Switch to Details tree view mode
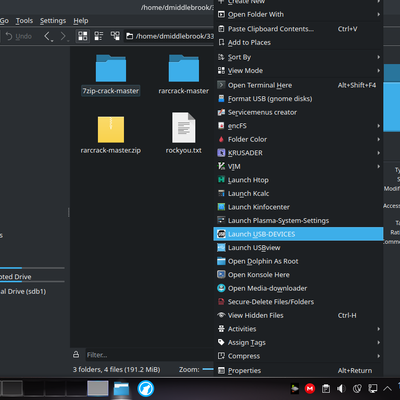The height and width of the screenshot is (400, 400). pos(115,36)
